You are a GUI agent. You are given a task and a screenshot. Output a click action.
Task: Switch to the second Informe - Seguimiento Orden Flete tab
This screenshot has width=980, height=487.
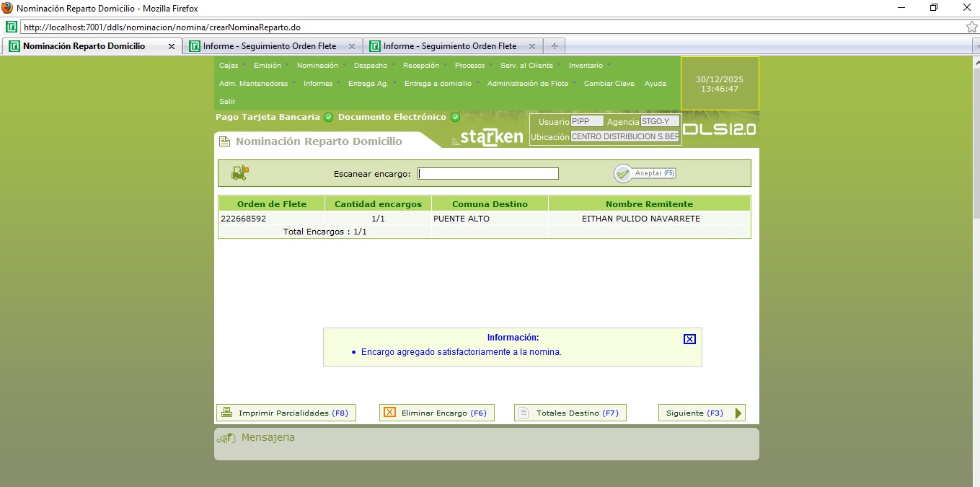[450, 46]
